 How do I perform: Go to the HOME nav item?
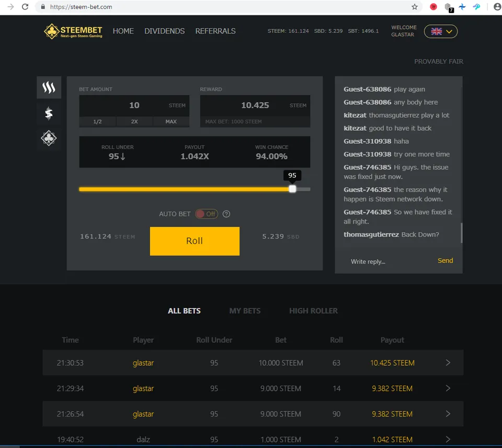click(x=123, y=31)
